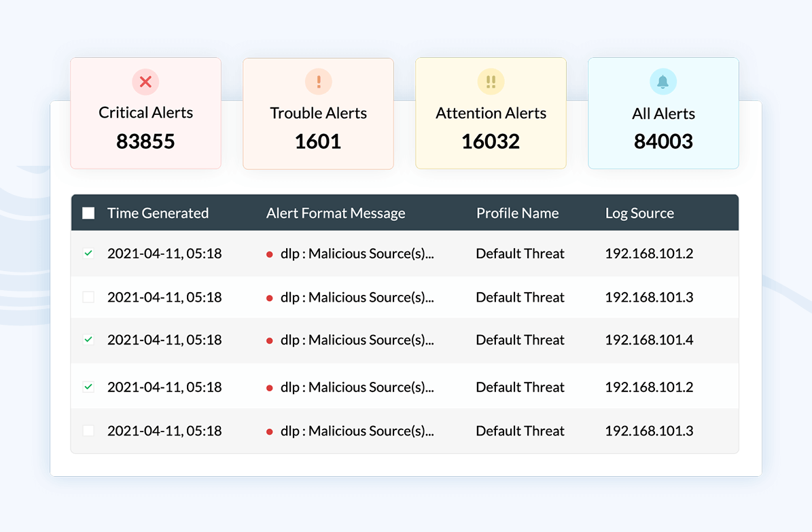Viewport: 812px width, 532px height.
Task: Click the double exclamation Attention Alerts icon
Action: pyautogui.click(x=491, y=82)
